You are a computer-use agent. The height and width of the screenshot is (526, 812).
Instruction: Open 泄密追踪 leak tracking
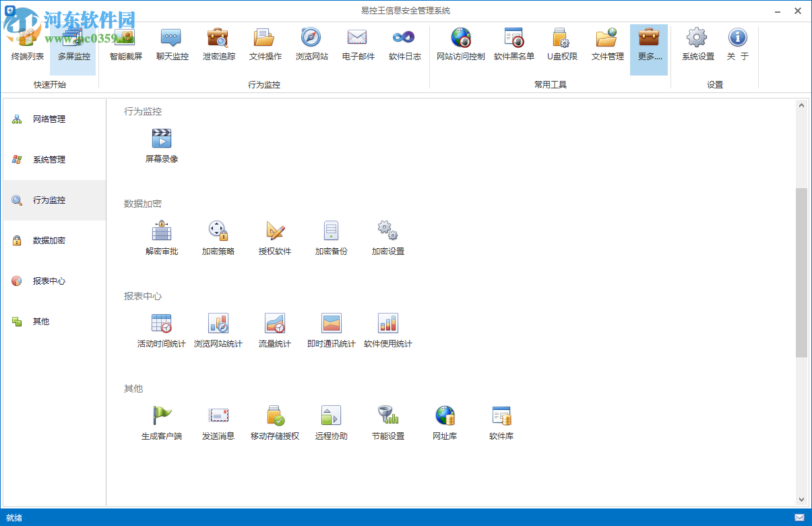[x=219, y=44]
